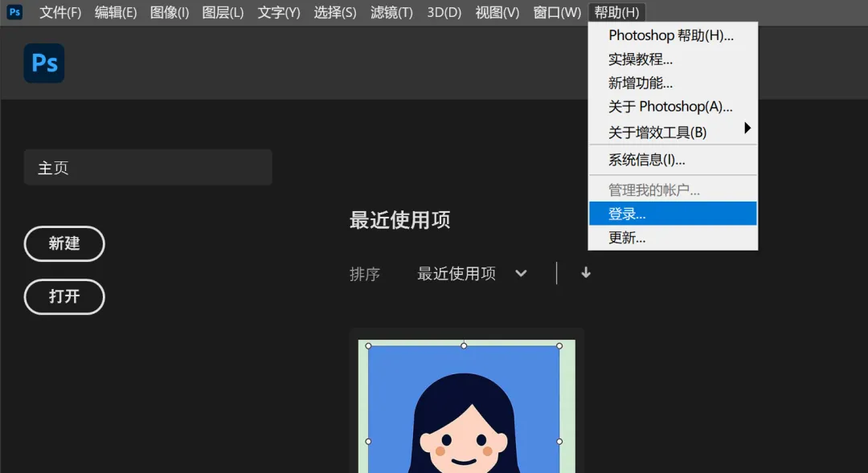The height and width of the screenshot is (473, 868).
Task: Select 实操教程... from Help menu
Action: (673, 59)
